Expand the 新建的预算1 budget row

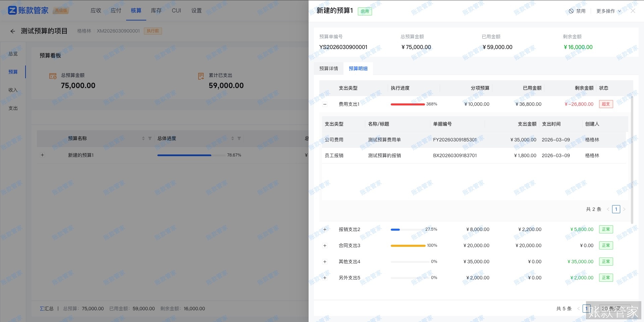pos(42,155)
